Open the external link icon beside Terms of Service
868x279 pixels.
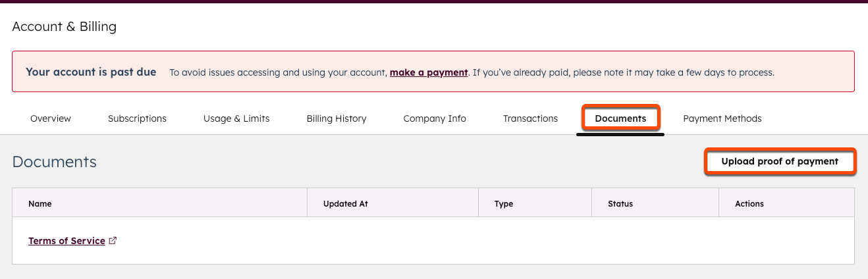(x=113, y=241)
